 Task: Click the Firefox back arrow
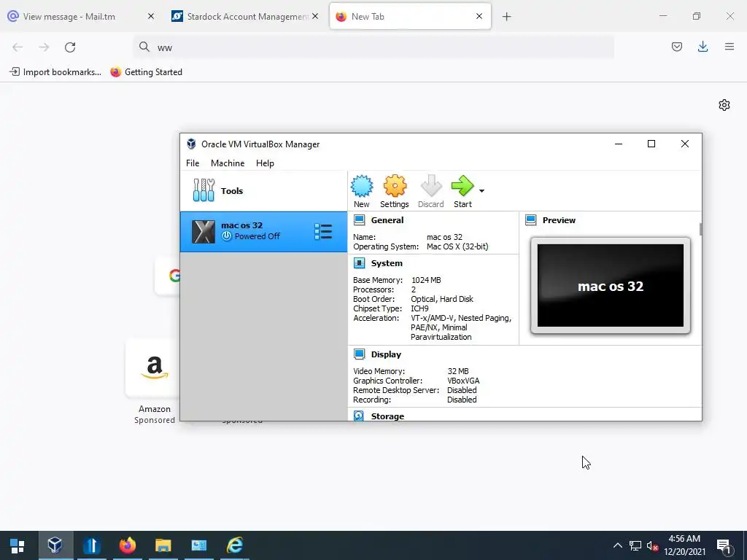(18, 47)
